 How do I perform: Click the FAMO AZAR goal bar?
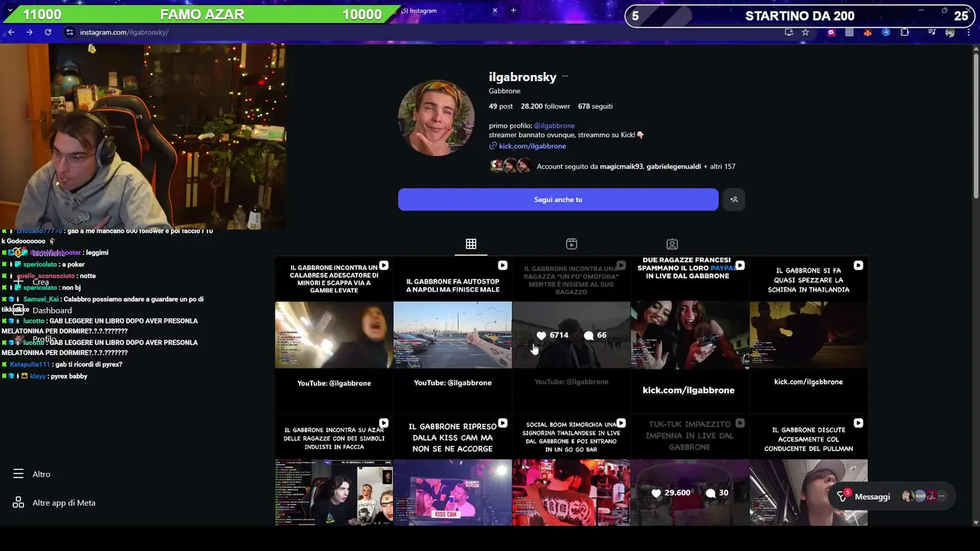tap(202, 15)
